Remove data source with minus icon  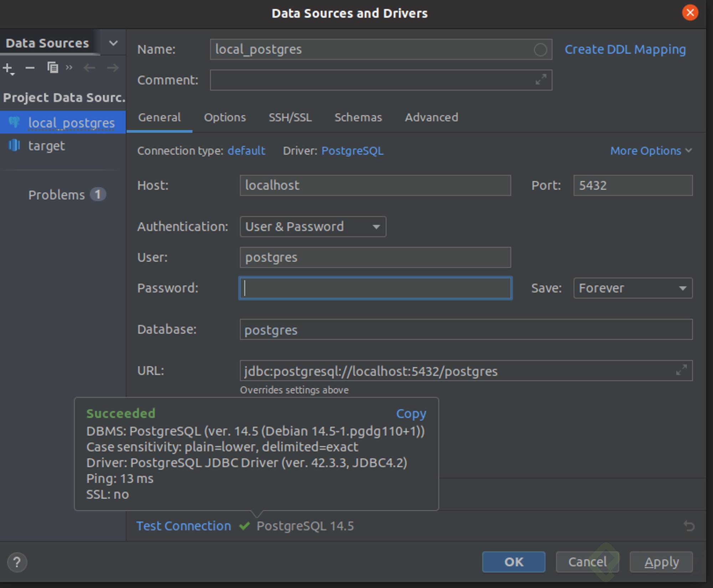pyautogui.click(x=30, y=68)
